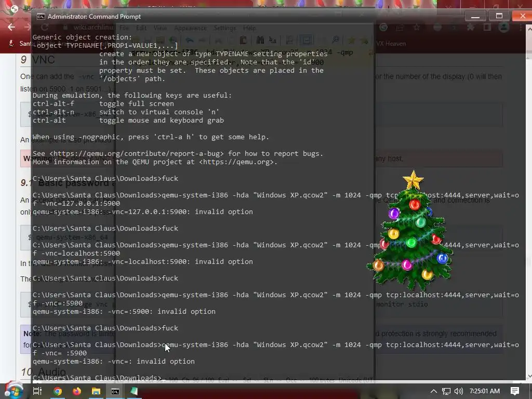Screen dimensions: 532x399
Task: Click the qemu.org report-a-bug URL line
Action: click(x=178, y=154)
